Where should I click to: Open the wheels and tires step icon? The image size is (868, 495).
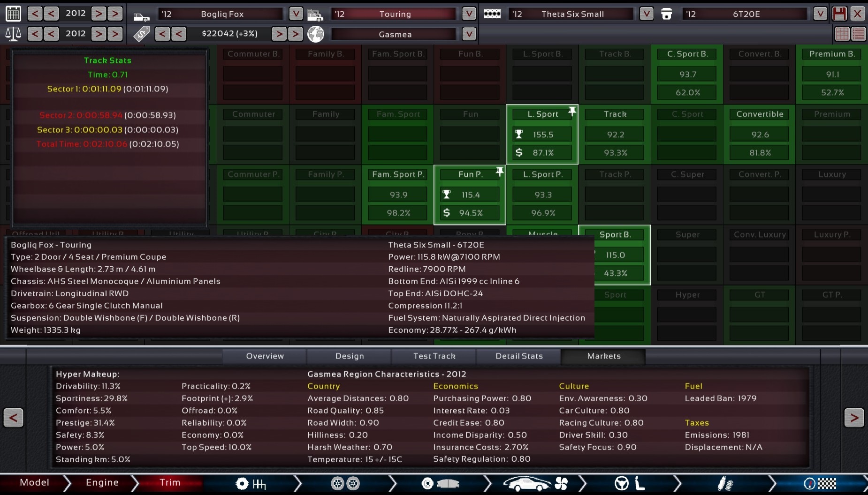click(345, 484)
